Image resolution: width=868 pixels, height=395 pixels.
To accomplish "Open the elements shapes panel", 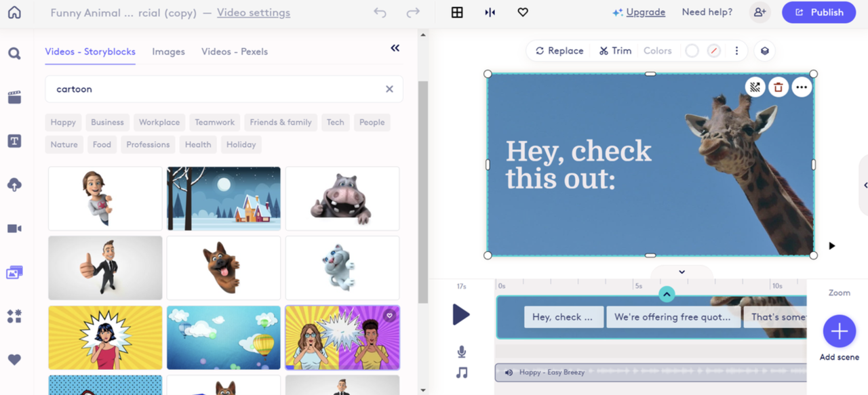I will coord(14,316).
